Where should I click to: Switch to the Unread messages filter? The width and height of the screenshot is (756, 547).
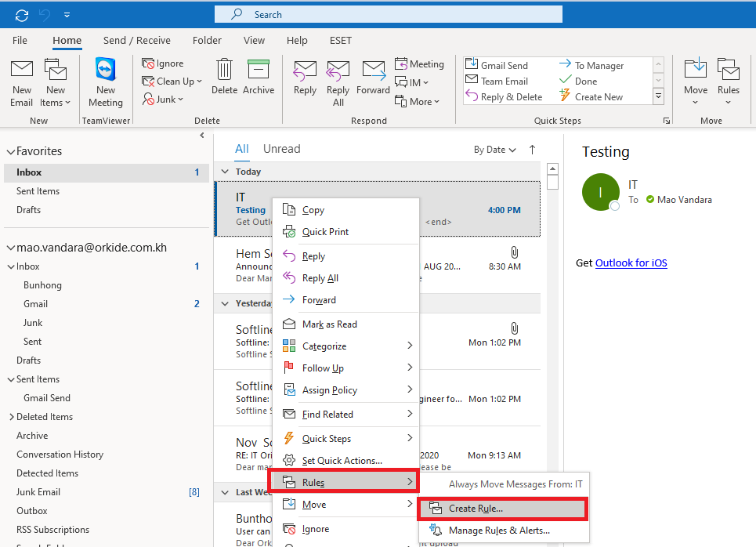point(281,149)
